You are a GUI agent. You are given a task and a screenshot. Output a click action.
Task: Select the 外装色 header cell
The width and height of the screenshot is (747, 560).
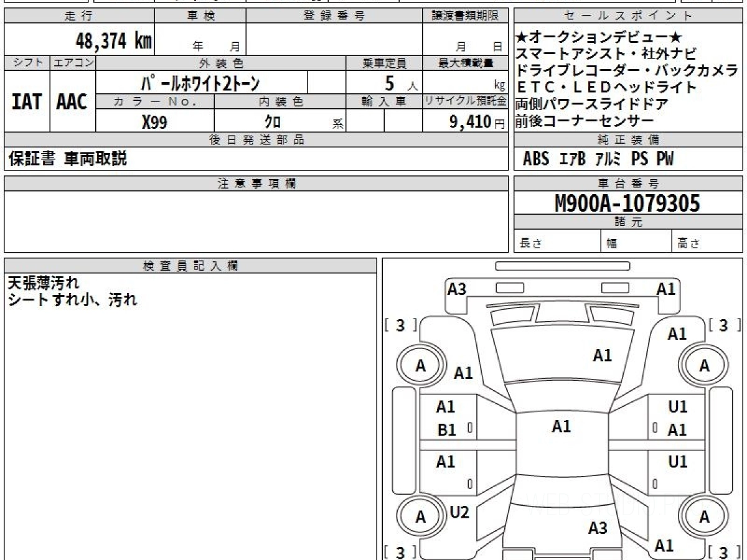pyautogui.click(x=221, y=63)
